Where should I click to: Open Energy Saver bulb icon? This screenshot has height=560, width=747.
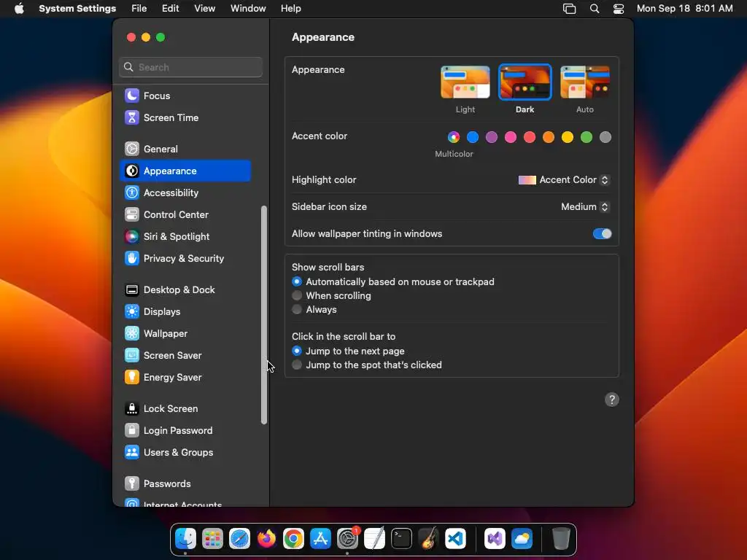[x=132, y=378]
